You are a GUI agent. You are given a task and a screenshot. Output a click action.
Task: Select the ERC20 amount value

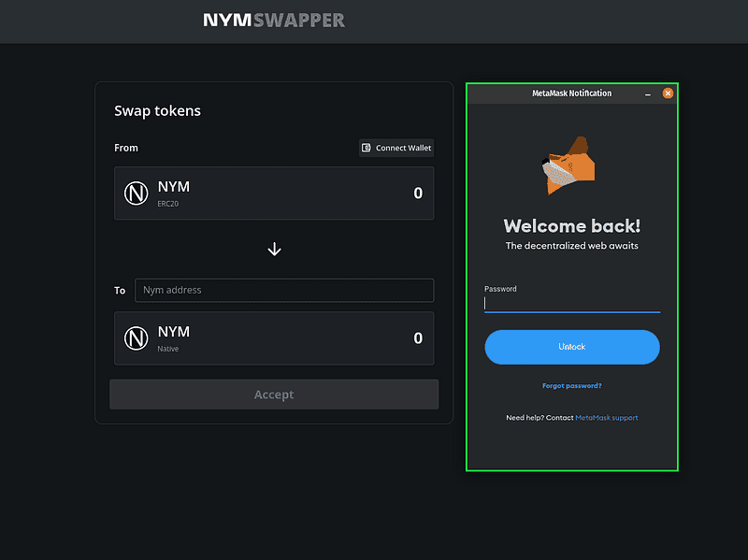[x=418, y=194]
